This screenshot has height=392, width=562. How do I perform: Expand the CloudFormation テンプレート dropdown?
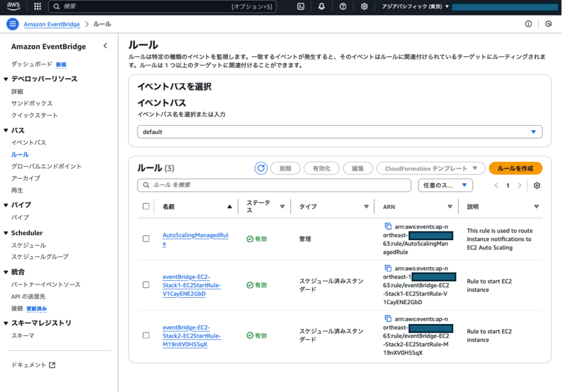click(431, 168)
